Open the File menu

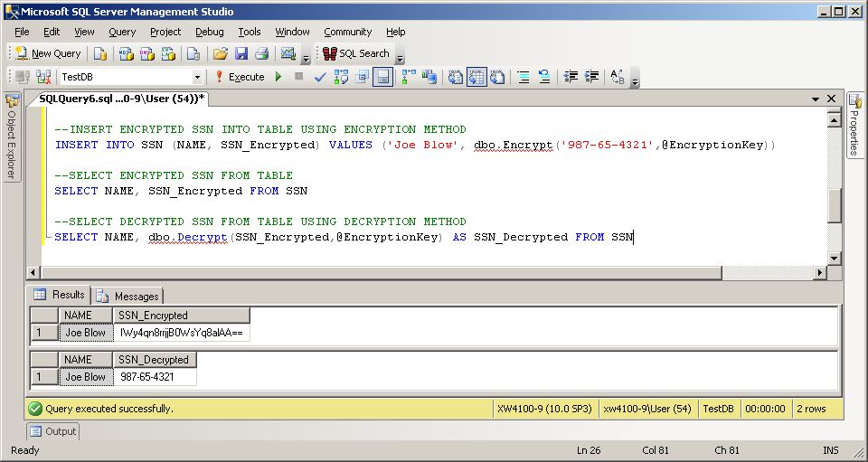[x=22, y=32]
